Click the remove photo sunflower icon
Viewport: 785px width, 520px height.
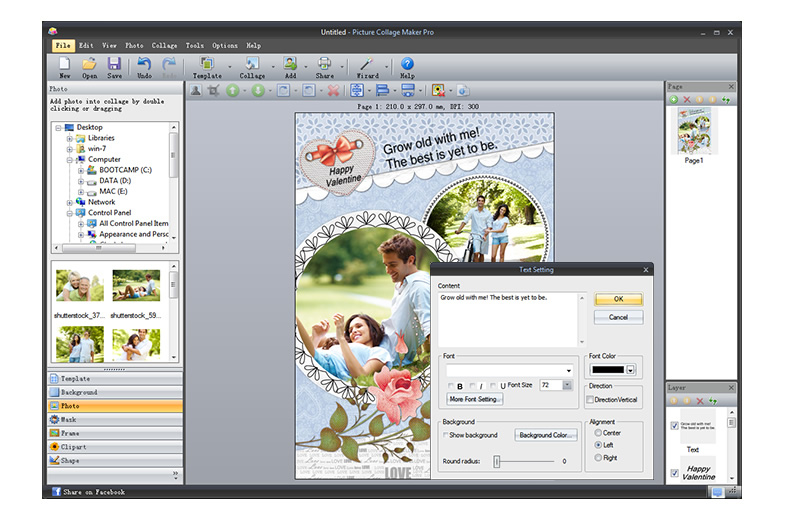438,91
